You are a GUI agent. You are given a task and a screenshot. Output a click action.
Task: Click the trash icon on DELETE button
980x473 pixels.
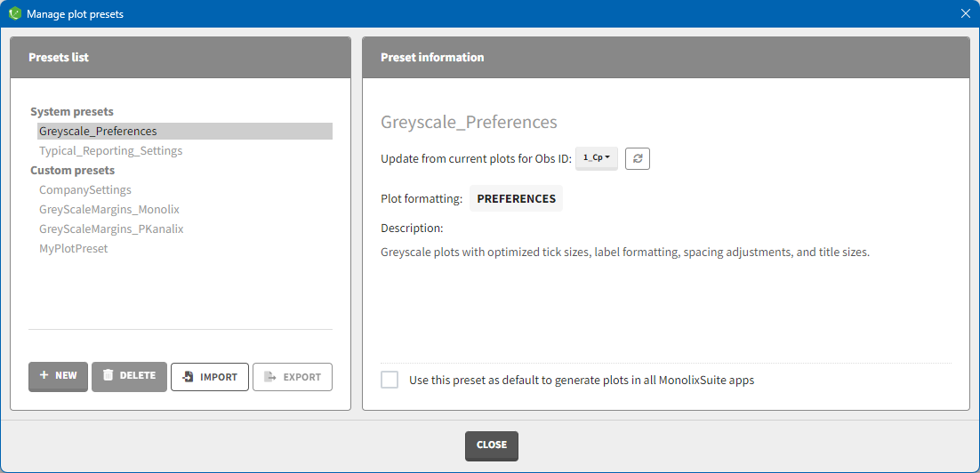point(108,376)
